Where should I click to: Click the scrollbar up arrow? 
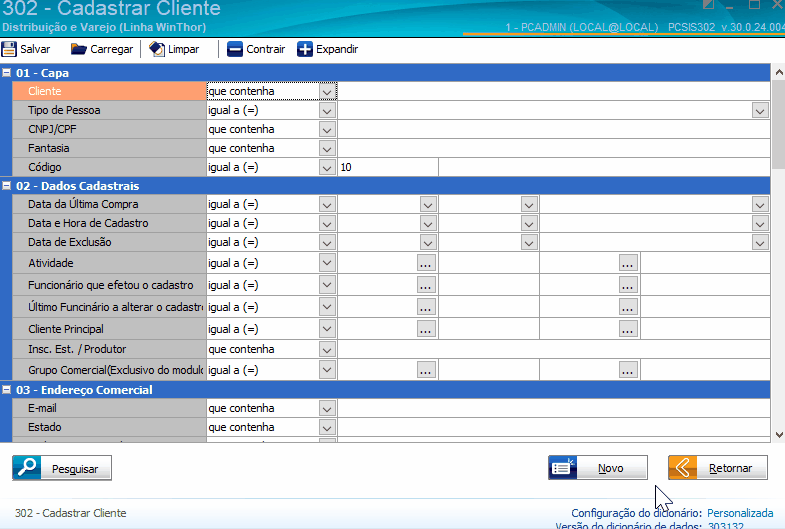(x=779, y=73)
